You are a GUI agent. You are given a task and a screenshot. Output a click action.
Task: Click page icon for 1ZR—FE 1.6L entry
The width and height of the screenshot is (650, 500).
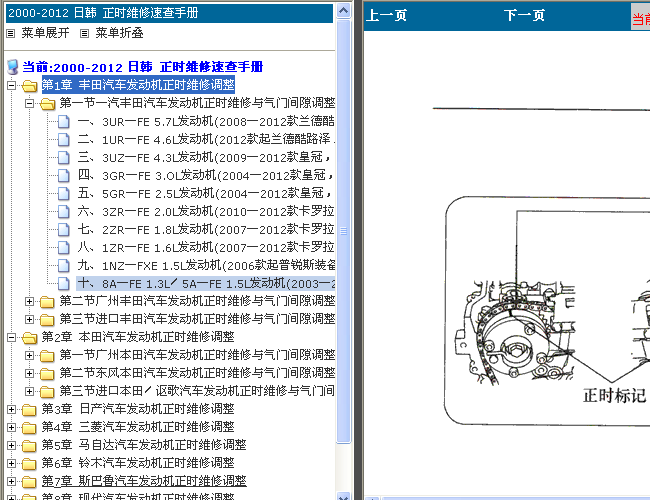(63, 248)
